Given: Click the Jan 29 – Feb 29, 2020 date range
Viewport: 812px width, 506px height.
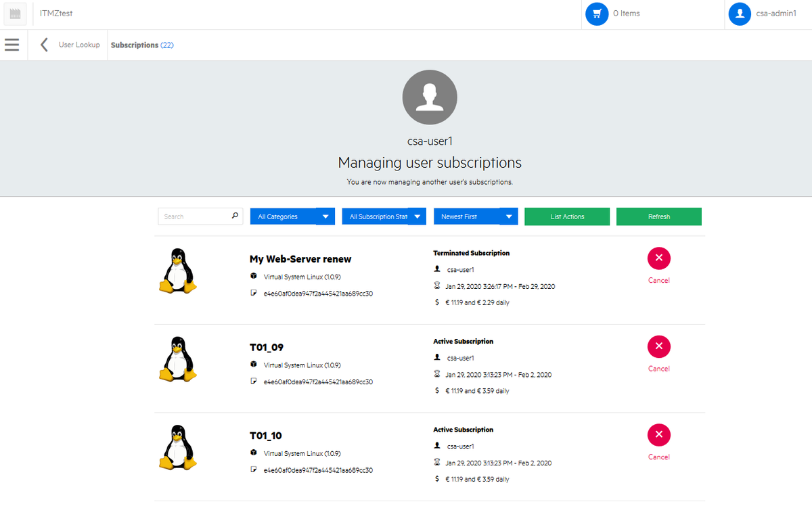Looking at the screenshot, I should (x=500, y=286).
